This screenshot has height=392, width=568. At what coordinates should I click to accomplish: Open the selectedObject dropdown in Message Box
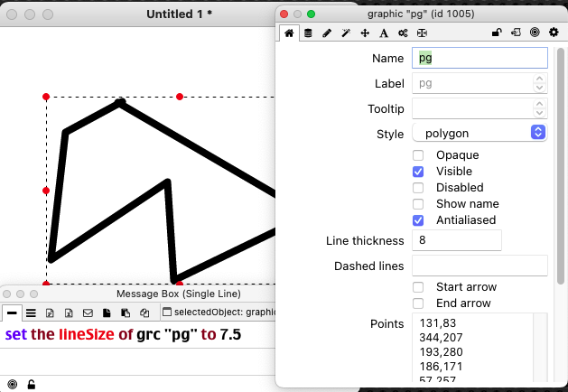pyautogui.click(x=216, y=313)
